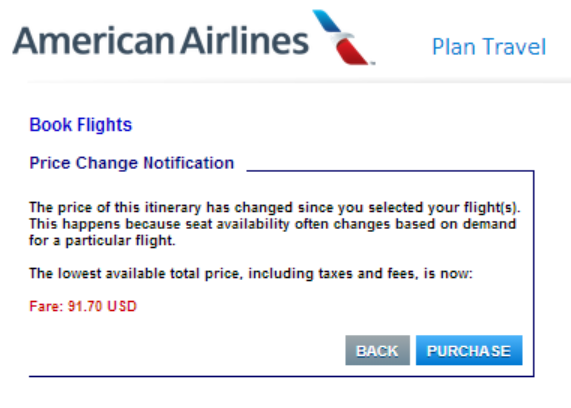Screen dimensions: 571x408
Task: Select the Book Flights heading
Action: (80, 125)
